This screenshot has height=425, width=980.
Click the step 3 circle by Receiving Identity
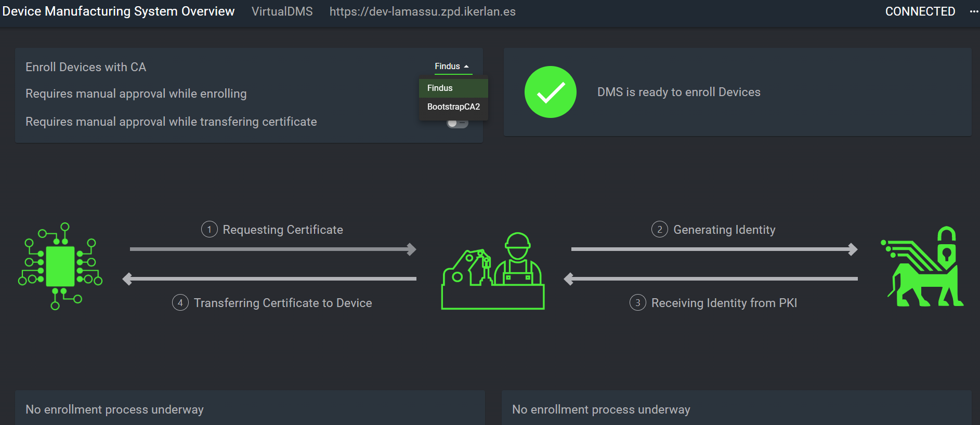(x=637, y=302)
